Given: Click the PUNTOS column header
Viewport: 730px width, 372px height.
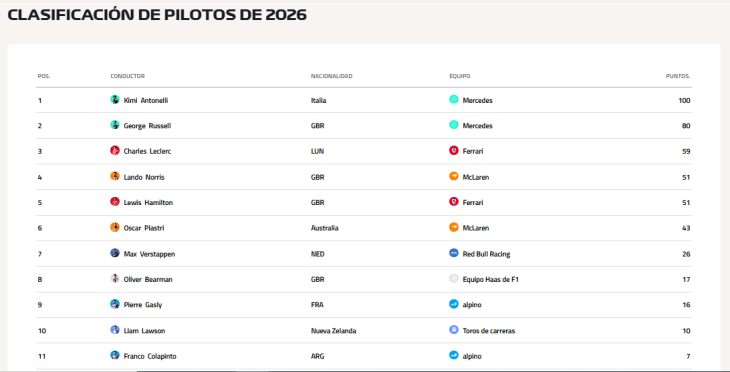Looking at the screenshot, I should coord(678,76).
